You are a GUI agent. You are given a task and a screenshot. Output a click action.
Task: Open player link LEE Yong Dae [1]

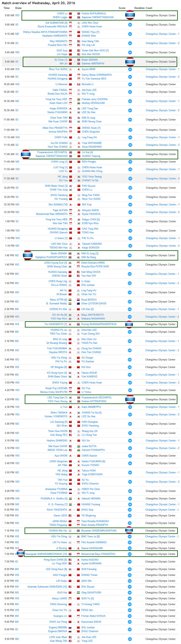click(58, 398)
